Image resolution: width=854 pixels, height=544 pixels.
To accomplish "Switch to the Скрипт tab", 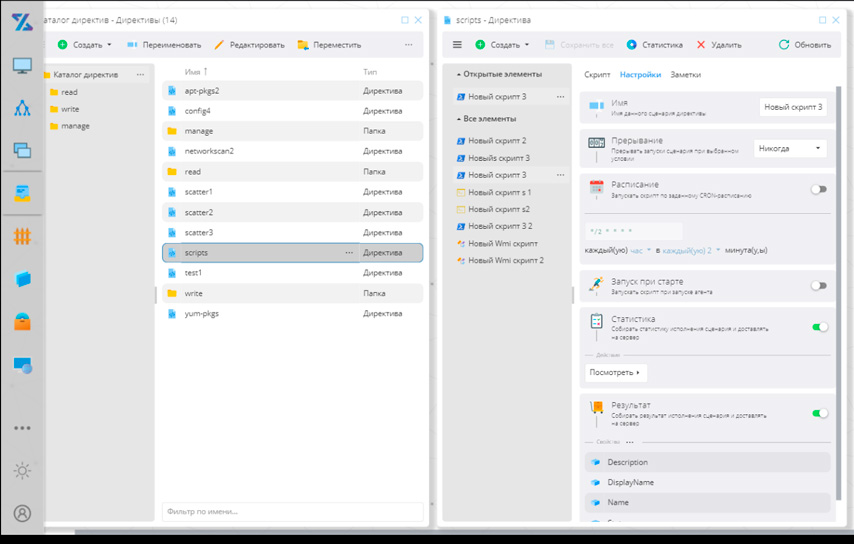I will click(x=597, y=75).
